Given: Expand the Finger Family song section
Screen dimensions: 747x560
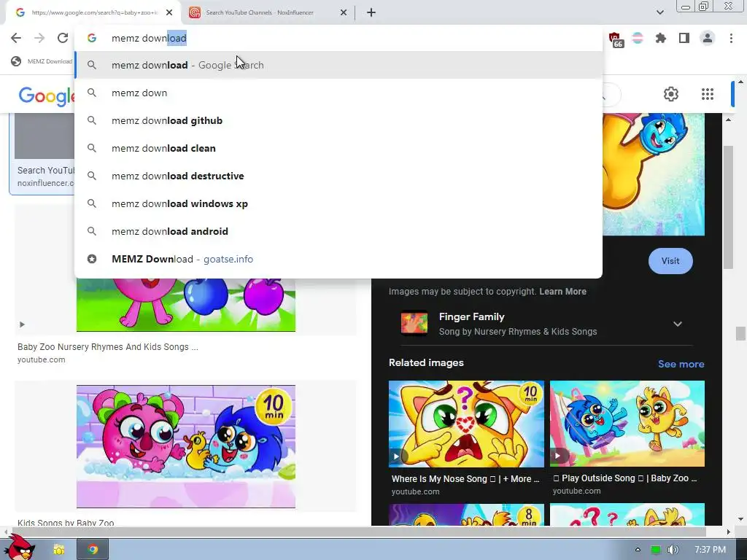Looking at the screenshot, I should [x=677, y=324].
